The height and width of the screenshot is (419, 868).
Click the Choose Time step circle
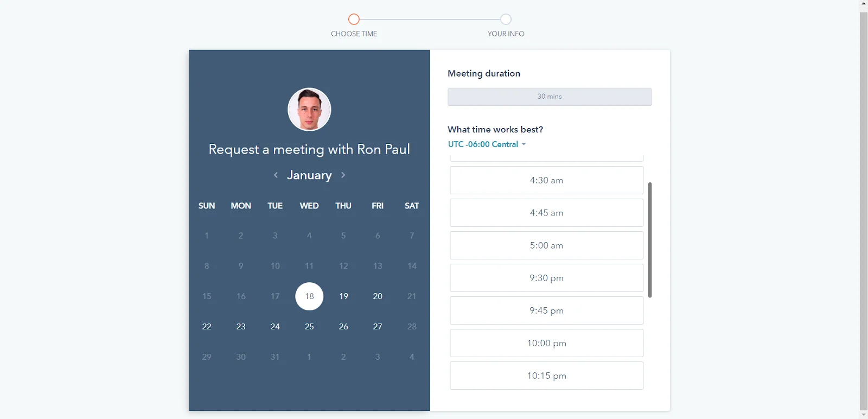click(354, 20)
